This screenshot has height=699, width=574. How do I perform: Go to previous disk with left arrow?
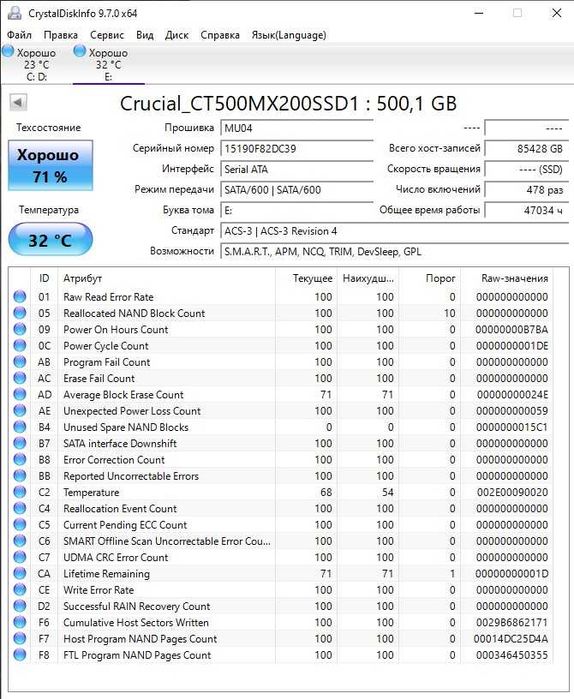click(x=18, y=103)
